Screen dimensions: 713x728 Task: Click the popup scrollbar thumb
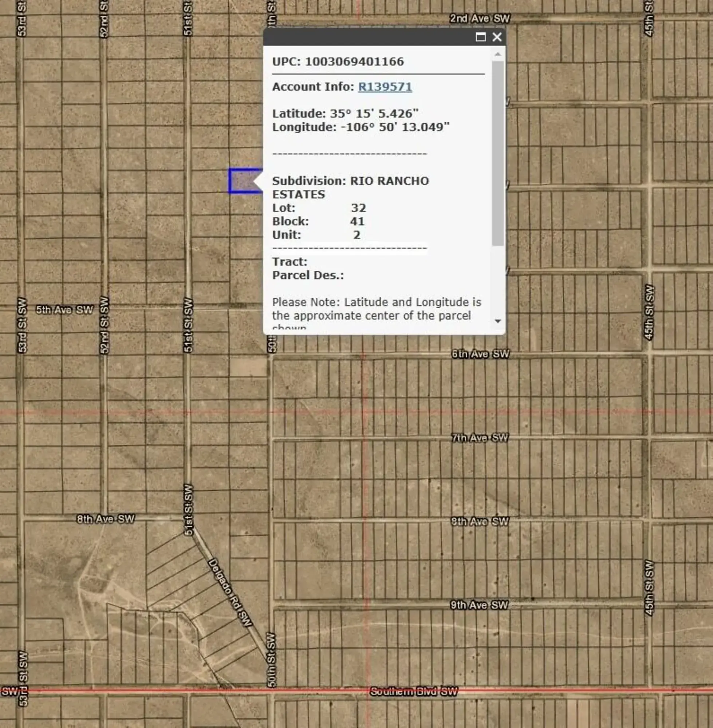pos(498,154)
